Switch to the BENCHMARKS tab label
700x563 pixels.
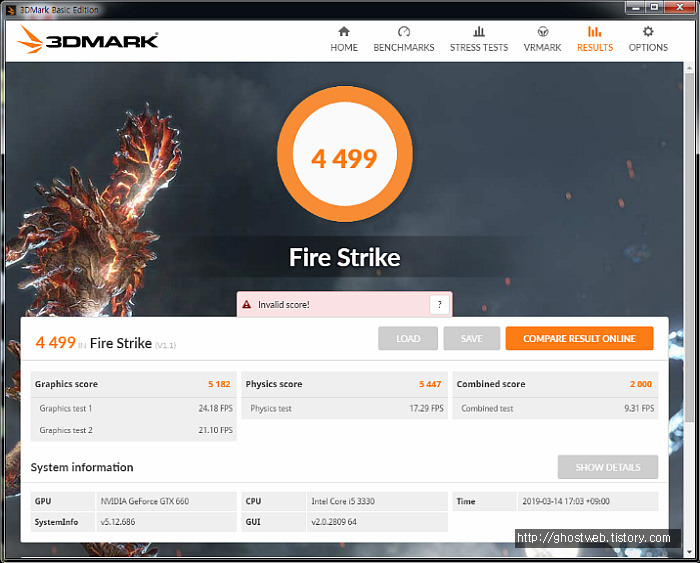[404, 47]
